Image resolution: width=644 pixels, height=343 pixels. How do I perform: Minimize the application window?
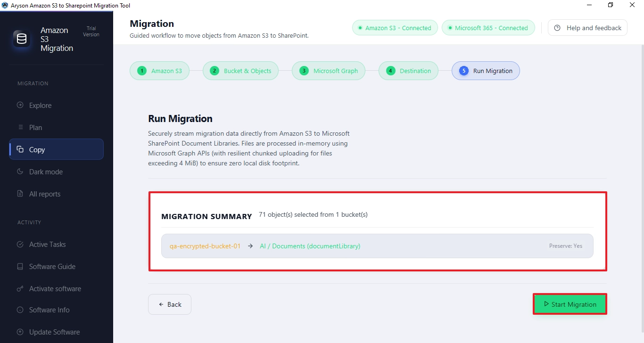(x=589, y=5)
